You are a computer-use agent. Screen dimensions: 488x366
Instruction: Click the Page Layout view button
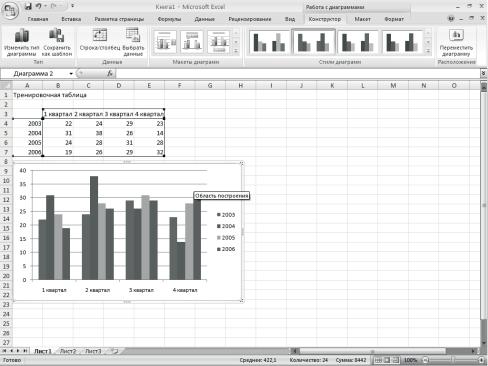click(387, 360)
